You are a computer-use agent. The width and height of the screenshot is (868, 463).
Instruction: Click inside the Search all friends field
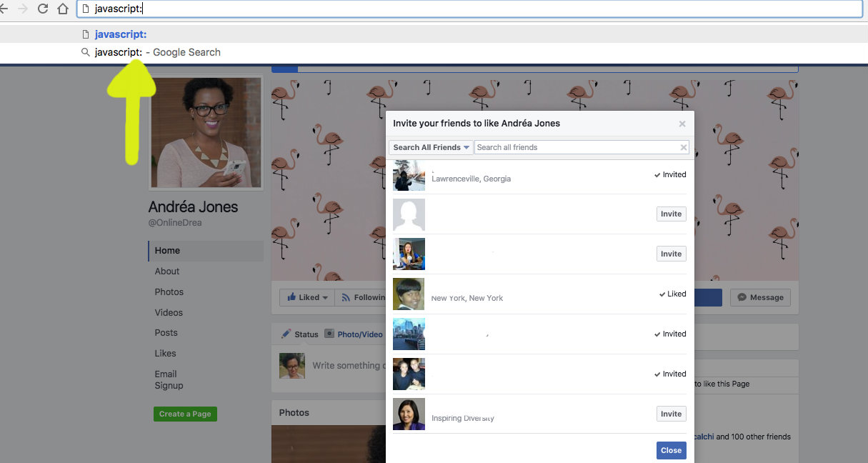pos(572,147)
